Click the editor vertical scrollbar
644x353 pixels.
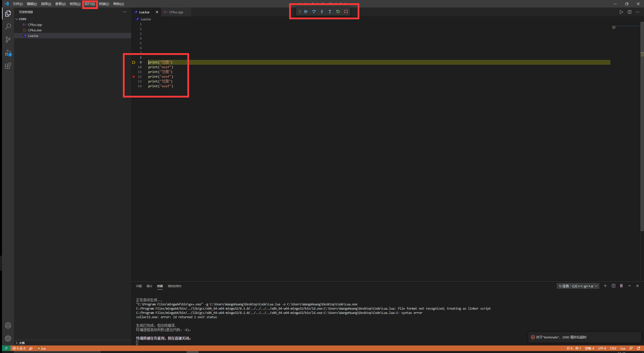642,125
